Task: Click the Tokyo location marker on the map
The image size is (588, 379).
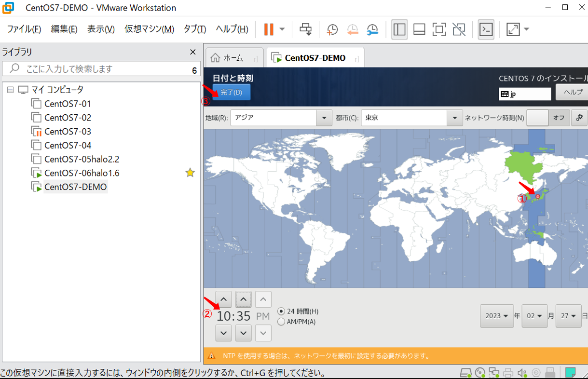Action: 538,196
